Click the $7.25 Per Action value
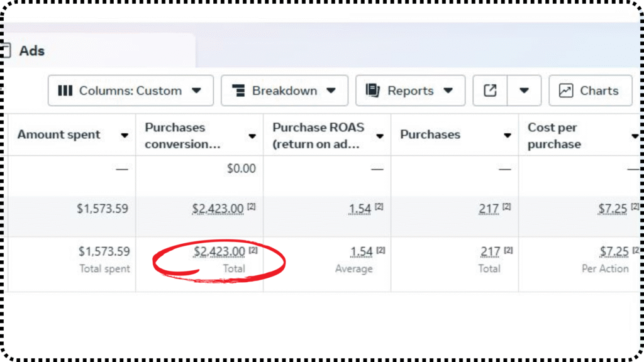This screenshot has width=644, height=362. (614, 252)
